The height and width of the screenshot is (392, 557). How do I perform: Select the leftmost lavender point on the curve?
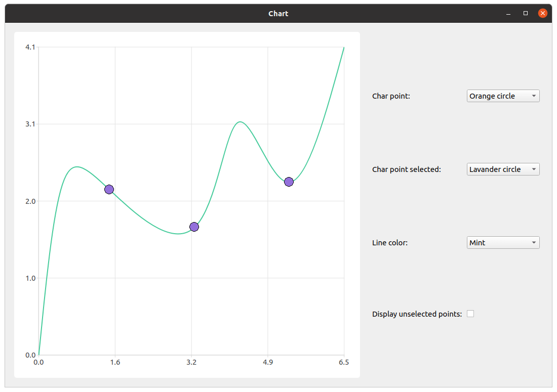pos(109,189)
